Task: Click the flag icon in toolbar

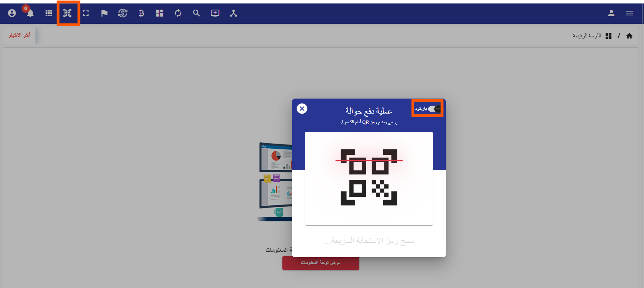Action: 104,13
